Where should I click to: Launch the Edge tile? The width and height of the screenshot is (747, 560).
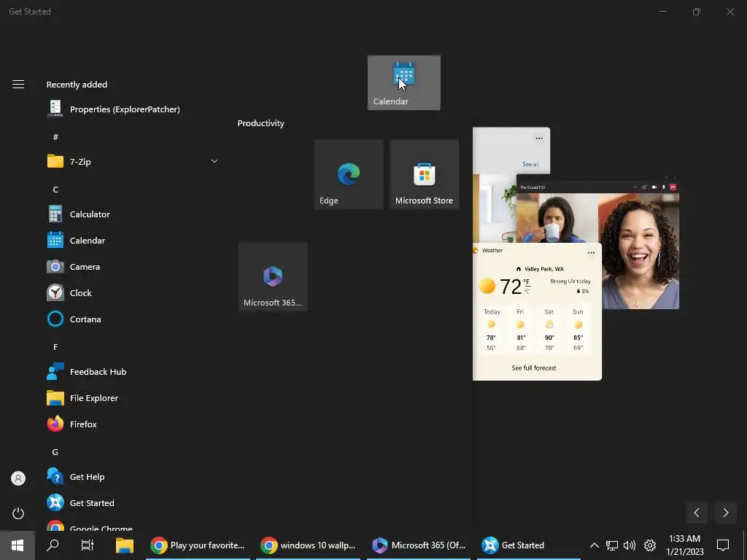[x=348, y=174]
